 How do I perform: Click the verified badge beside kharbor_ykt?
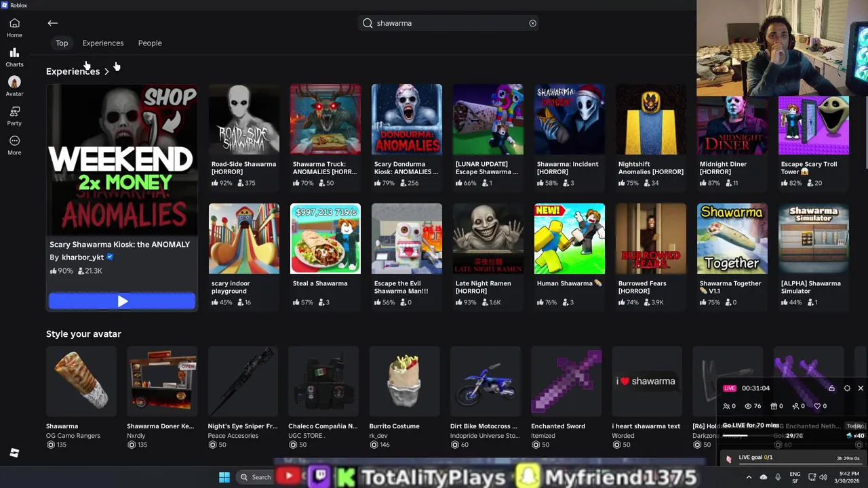click(x=110, y=258)
